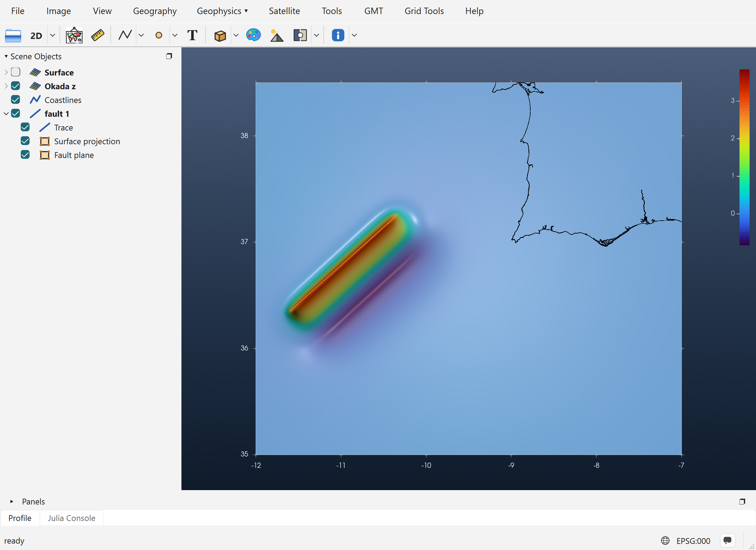Open the color palette icon
Image resolution: width=756 pixels, height=550 pixels.
(253, 35)
